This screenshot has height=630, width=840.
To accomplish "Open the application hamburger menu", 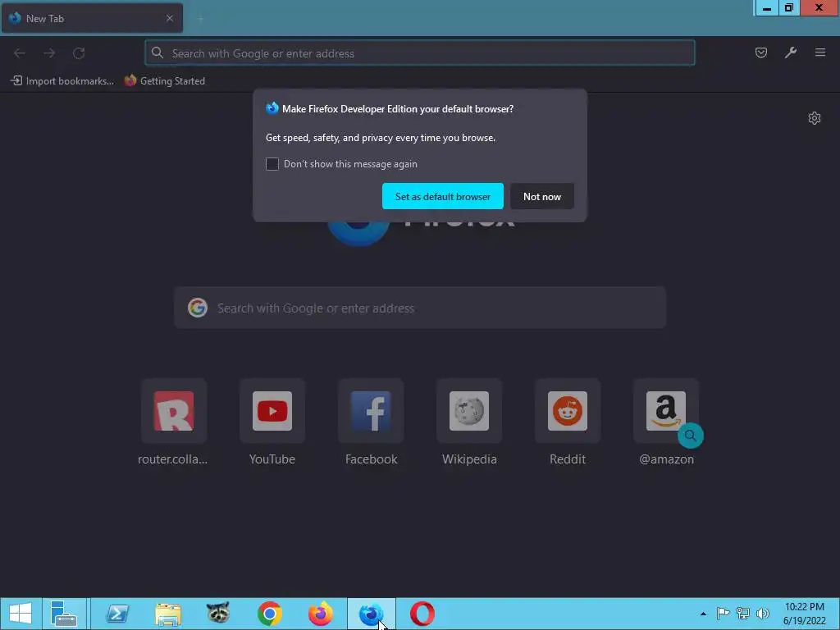I will coord(820,52).
